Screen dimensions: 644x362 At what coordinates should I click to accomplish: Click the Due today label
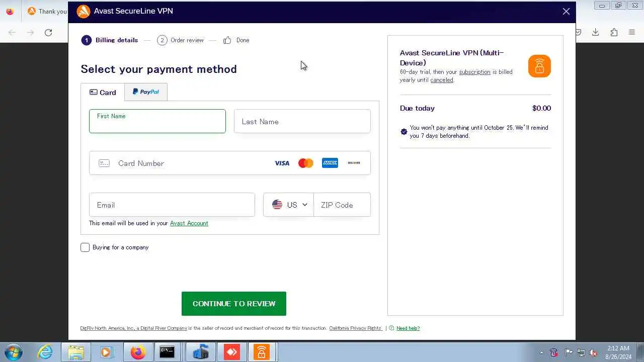click(417, 108)
